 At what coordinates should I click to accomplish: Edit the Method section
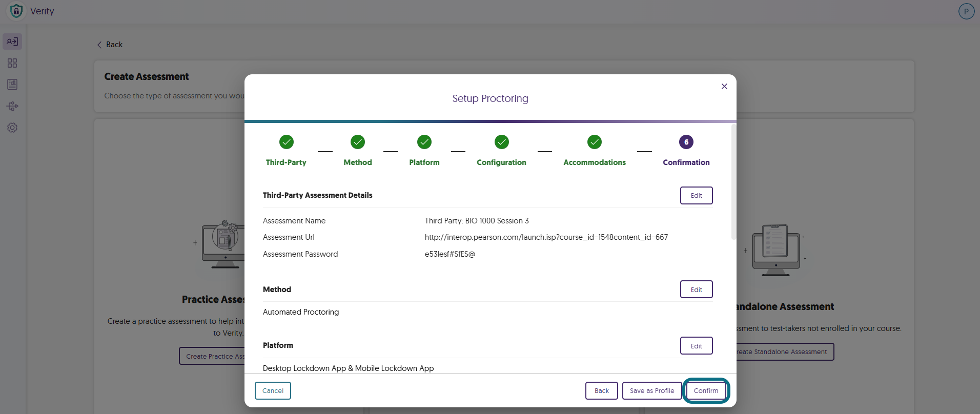(x=697, y=289)
